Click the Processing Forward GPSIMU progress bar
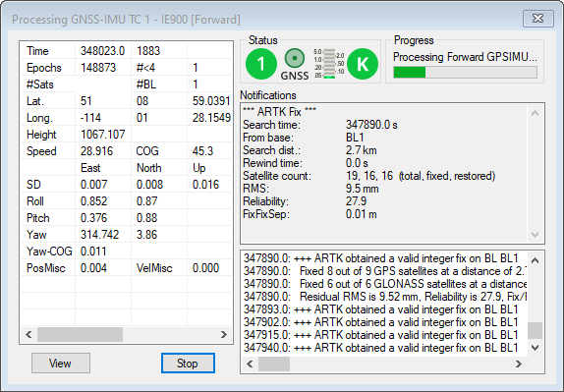 [x=466, y=72]
